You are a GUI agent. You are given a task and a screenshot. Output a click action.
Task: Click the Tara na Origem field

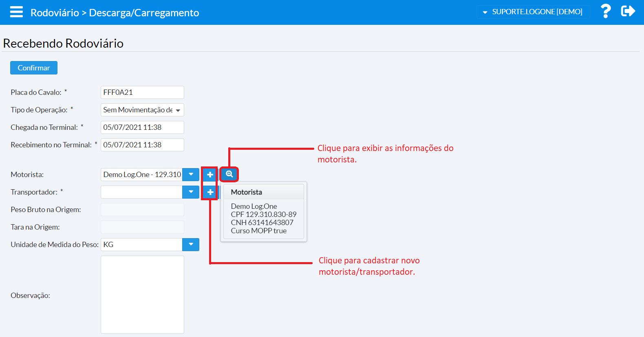(x=142, y=227)
